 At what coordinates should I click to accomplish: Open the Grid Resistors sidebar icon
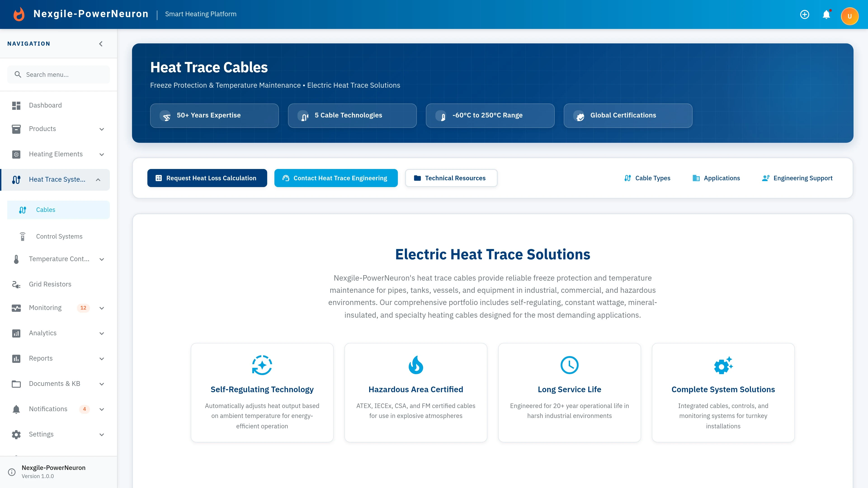(16, 284)
